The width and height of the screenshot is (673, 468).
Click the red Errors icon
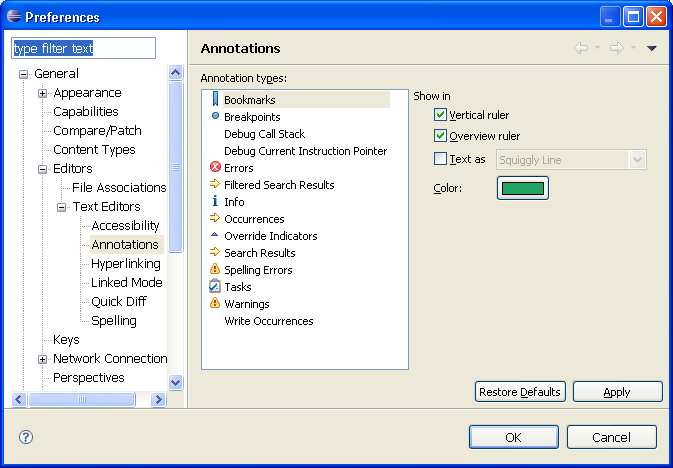215,167
